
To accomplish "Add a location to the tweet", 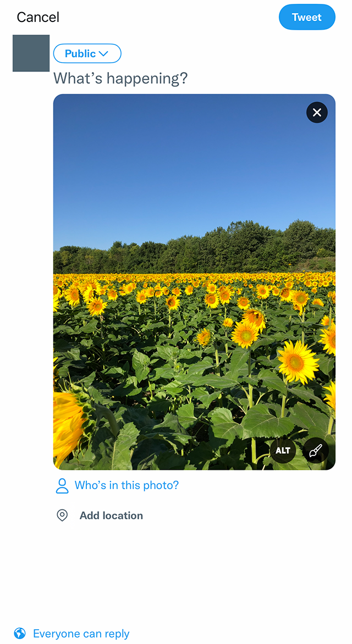I will [112, 515].
